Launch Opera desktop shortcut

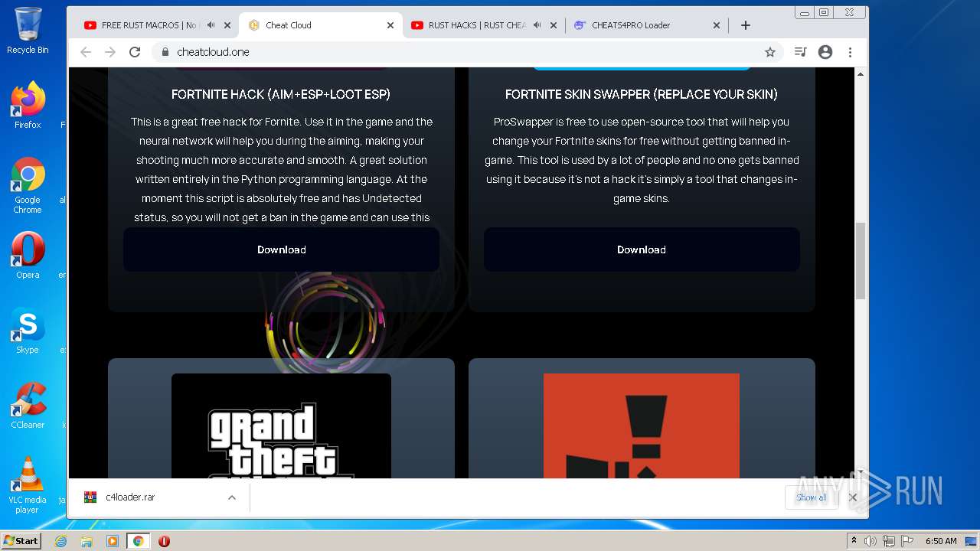pyautogui.click(x=28, y=256)
